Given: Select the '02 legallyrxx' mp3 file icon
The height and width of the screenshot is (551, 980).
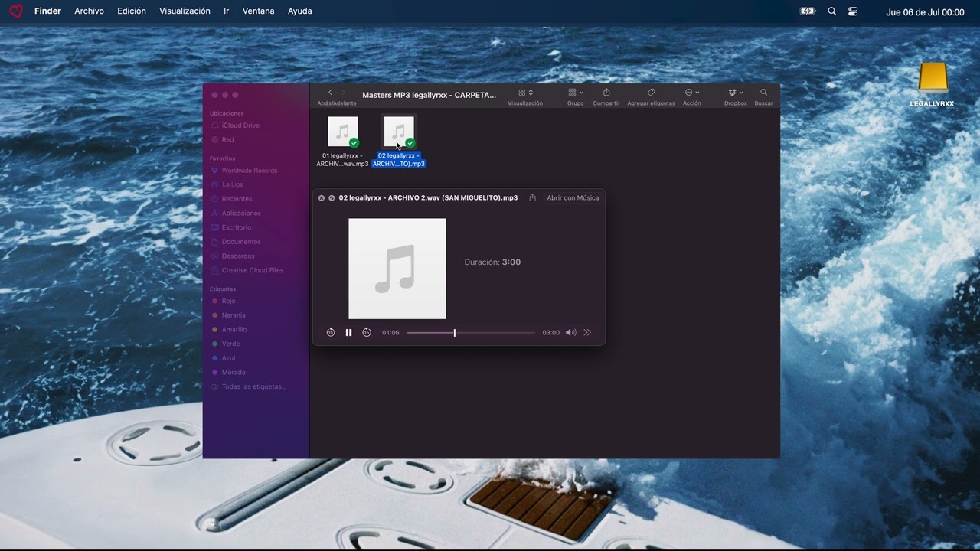Looking at the screenshot, I should [x=398, y=132].
